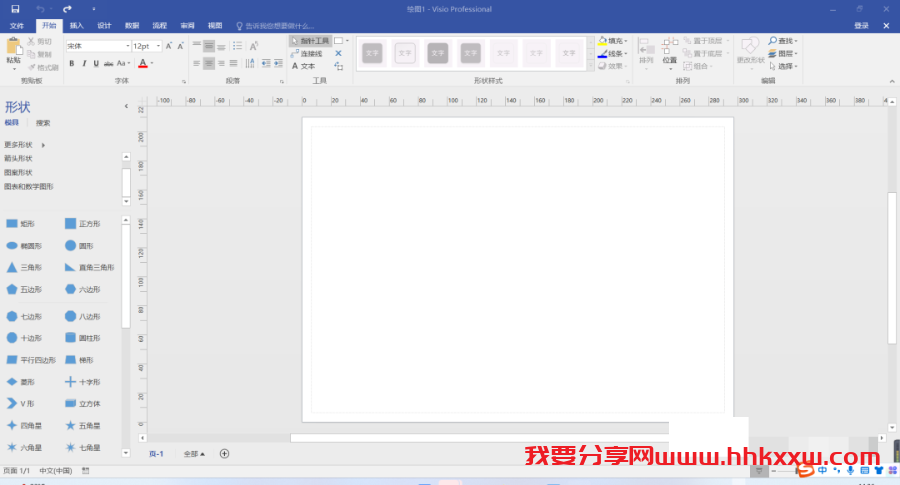This screenshot has height=485, width=900.
Task: Select the Cross (十字形) shape
Action: click(x=83, y=382)
